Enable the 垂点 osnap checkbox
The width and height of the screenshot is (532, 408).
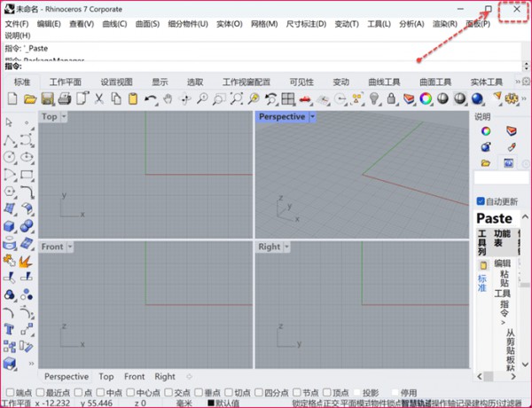(x=199, y=392)
